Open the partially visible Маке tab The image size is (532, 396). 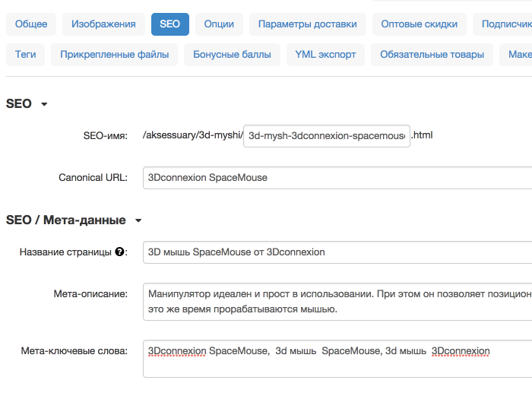(x=516, y=55)
